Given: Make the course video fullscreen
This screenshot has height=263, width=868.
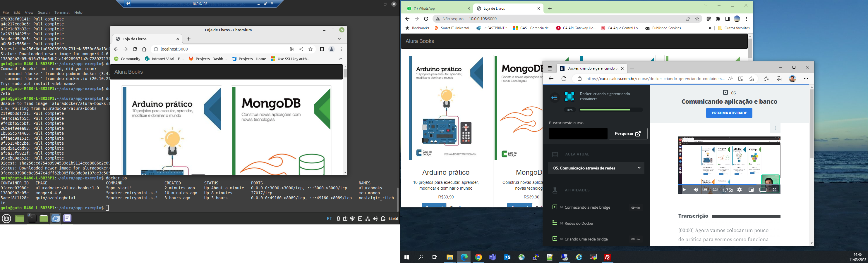Looking at the screenshot, I should (x=775, y=190).
